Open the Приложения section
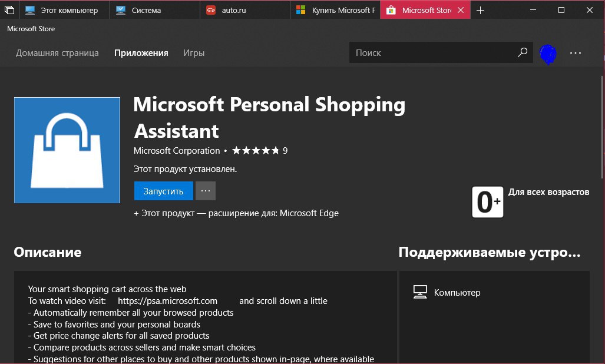 (141, 53)
